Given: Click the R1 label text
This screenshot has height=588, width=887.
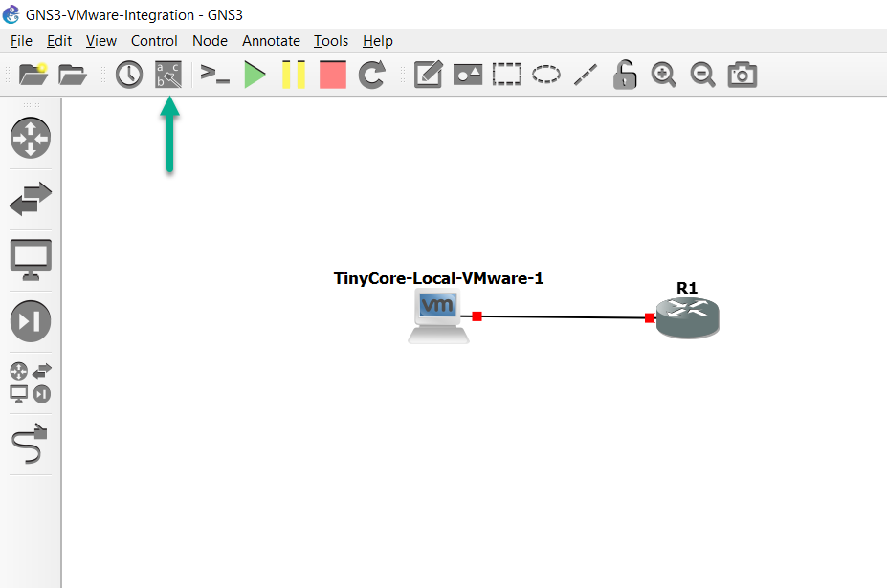Looking at the screenshot, I should pos(687,288).
